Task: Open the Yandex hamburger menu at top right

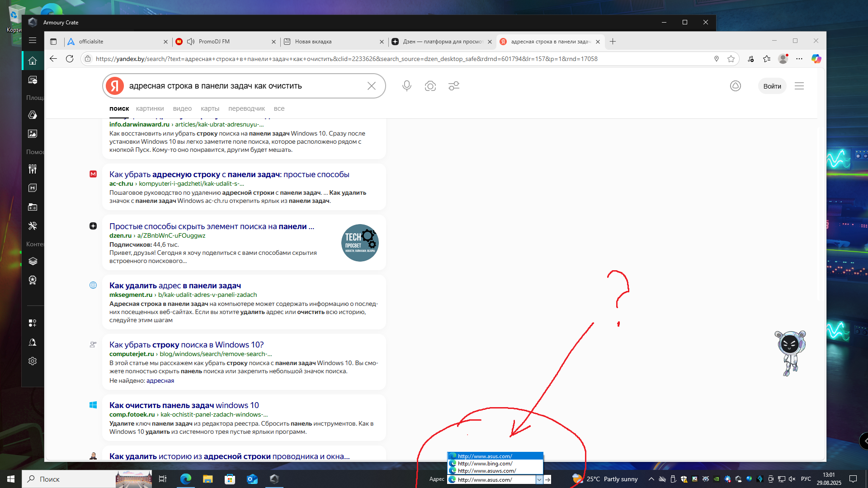Action: (x=799, y=86)
